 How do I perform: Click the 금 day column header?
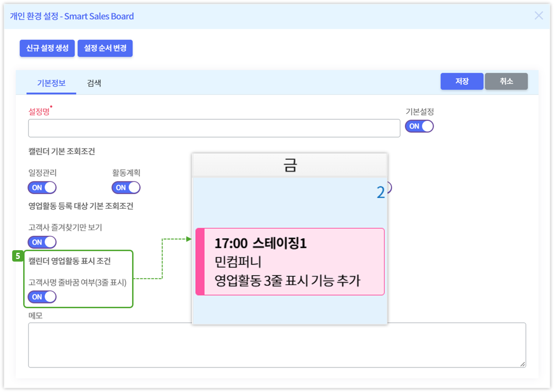click(x=290, y=165)
